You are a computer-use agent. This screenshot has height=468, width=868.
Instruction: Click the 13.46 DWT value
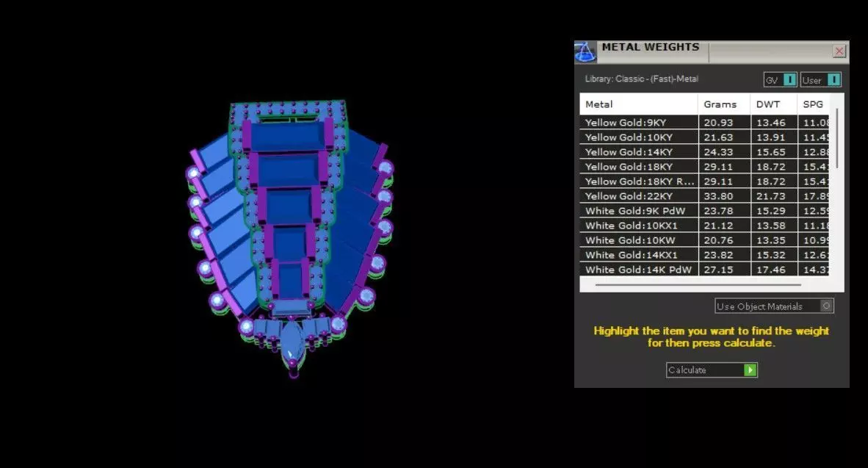tap(770, 123)
